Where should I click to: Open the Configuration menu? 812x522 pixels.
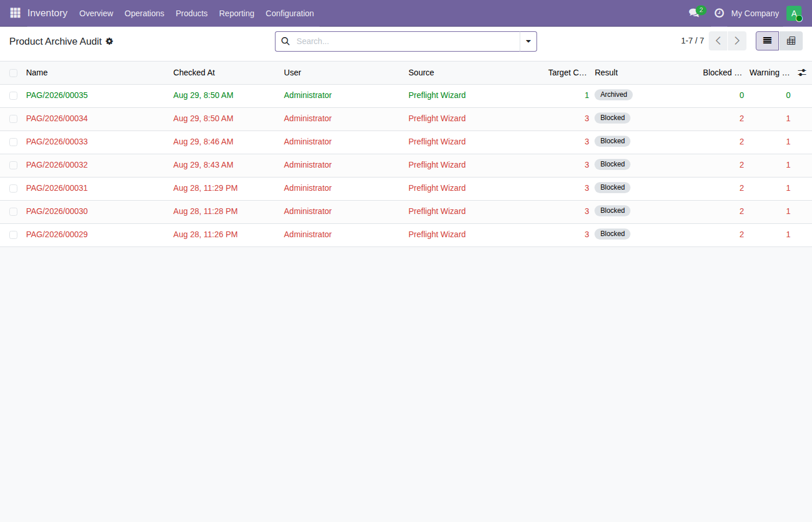coord(289,13)
